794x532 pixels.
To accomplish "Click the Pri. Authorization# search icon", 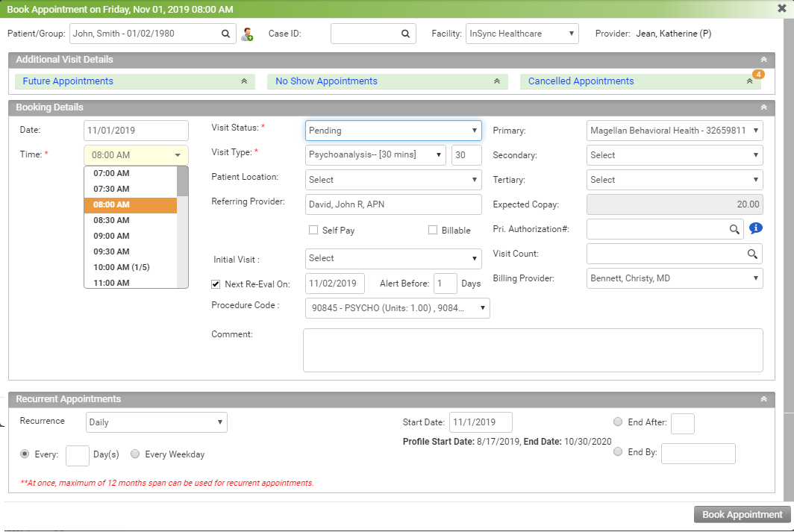I will click(734, 229).
